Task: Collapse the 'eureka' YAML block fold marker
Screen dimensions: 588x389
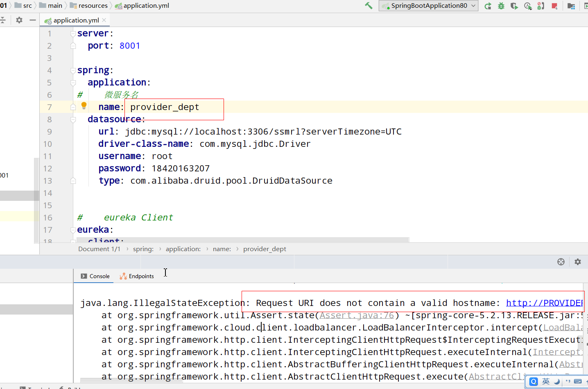Action: point(73,230)
